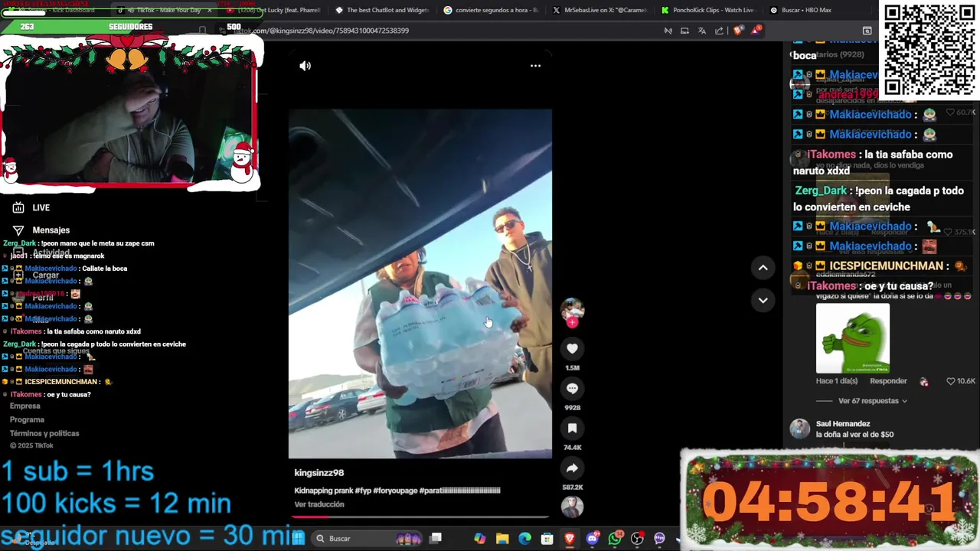
Task: Close the TikTok browser tab
Action: 209,11
